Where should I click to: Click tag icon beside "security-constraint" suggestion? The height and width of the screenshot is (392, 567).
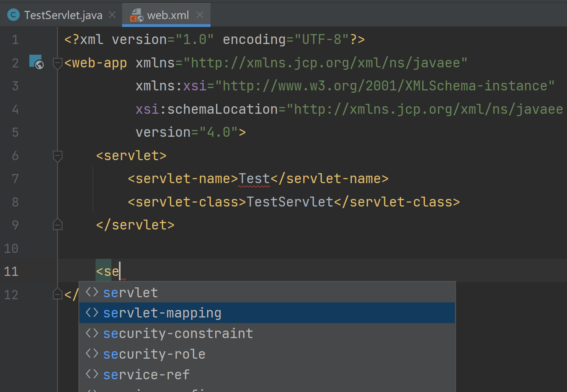click(92, 333)
